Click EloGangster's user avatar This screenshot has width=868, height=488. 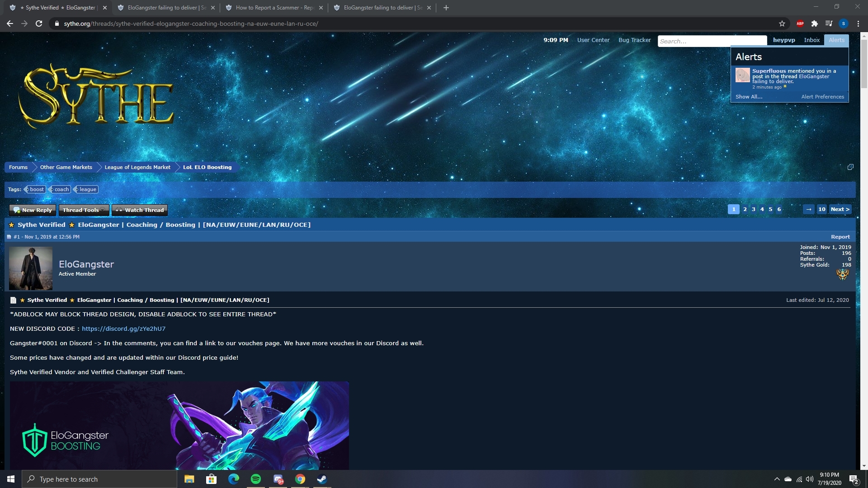[x=31, y=268]
